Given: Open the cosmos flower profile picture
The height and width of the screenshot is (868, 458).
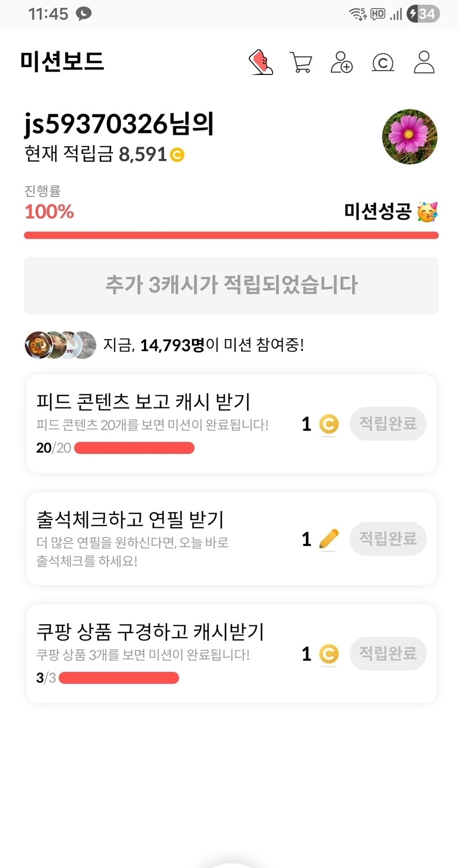Looking at the screenshot, I should point(409,137).
